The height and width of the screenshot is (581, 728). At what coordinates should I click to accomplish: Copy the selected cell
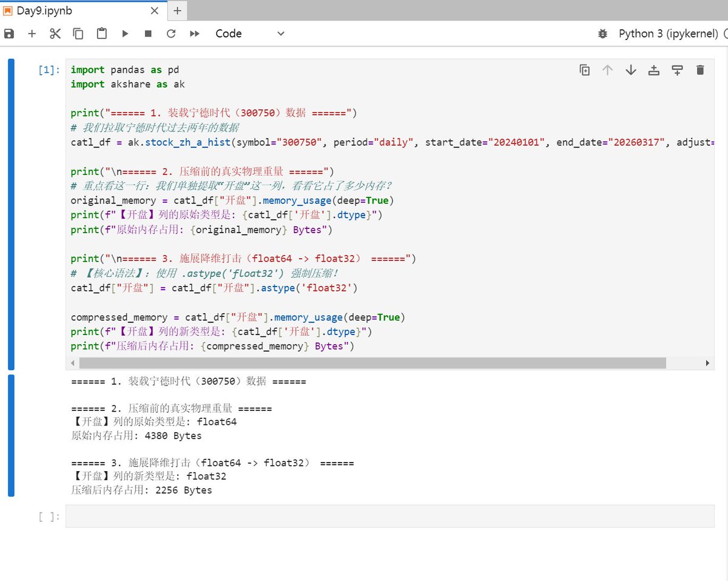tap(78, 34)
